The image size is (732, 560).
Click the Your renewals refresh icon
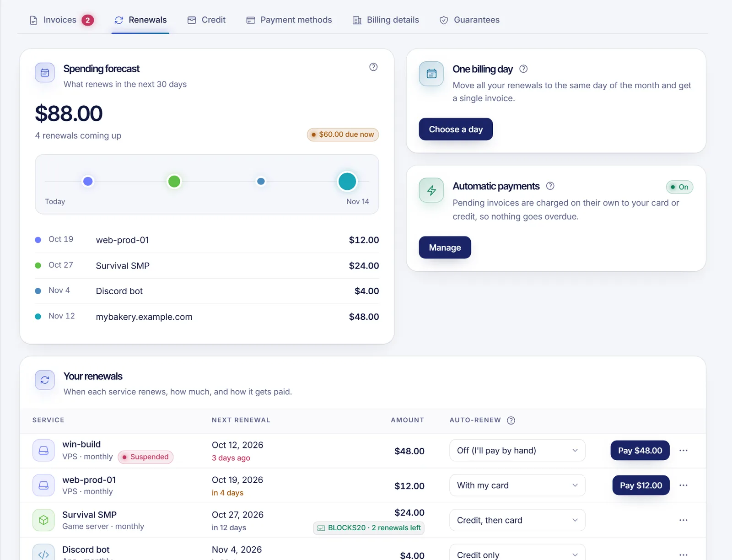coord(45,380)
